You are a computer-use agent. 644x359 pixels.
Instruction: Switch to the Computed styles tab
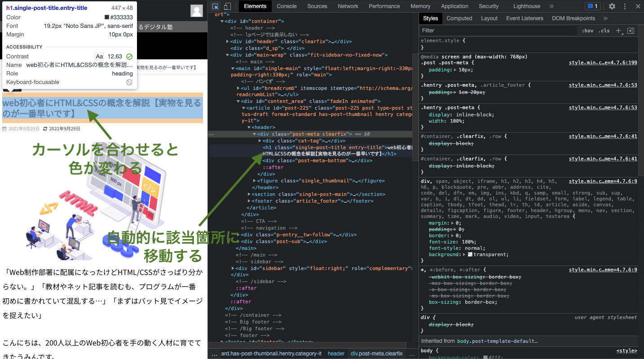pyautogui.click(x=459, y=18)
